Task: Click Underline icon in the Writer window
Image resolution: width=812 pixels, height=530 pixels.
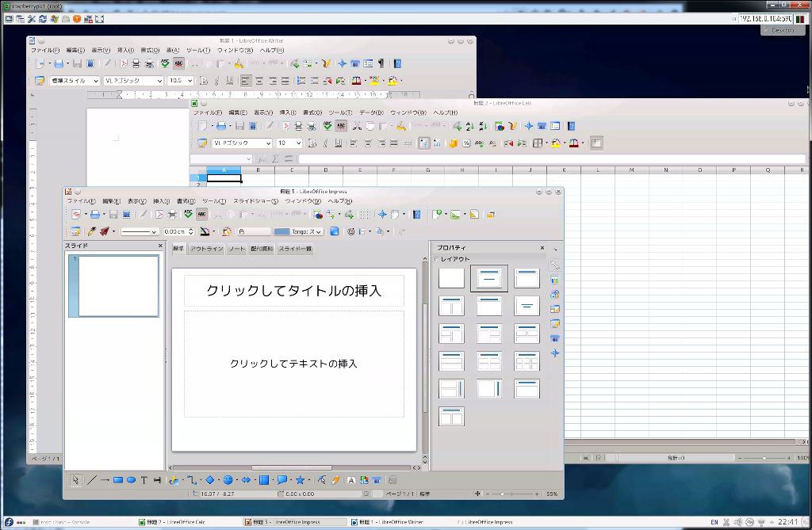Action: (x=229, y=80)
